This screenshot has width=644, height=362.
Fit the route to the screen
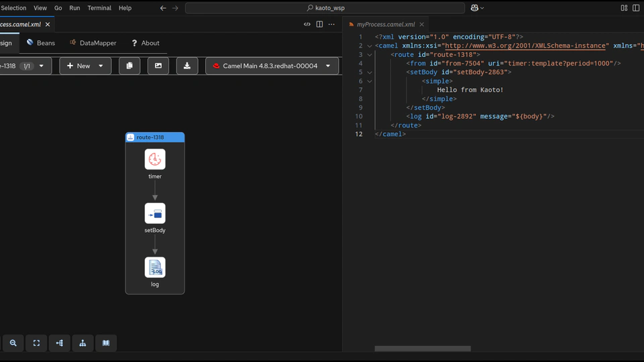point(36,343)
